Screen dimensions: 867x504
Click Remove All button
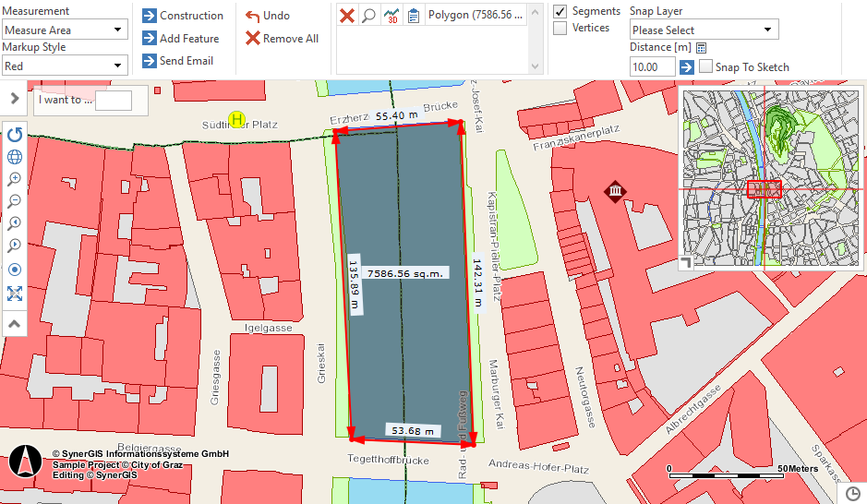pyautogui.click(x=282, y=39)
